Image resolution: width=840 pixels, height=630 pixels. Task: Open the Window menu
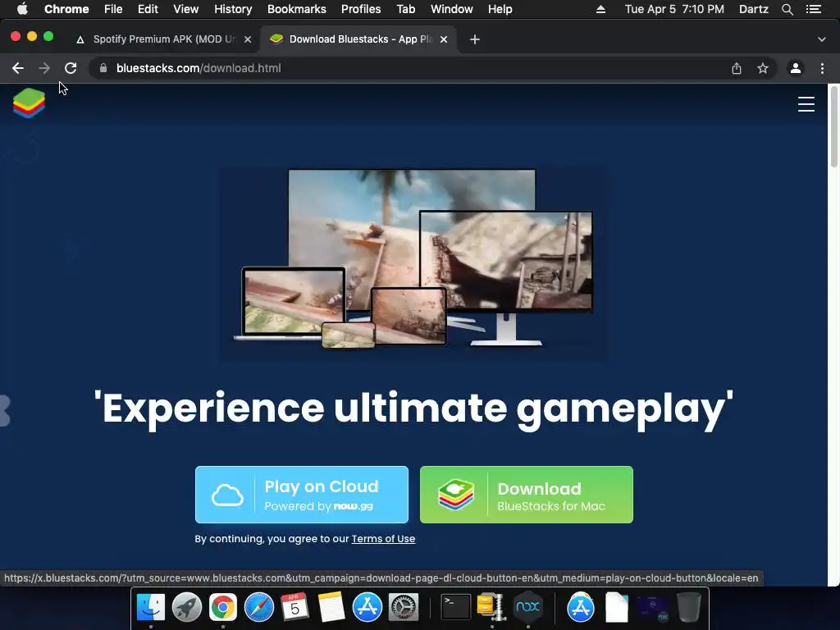point(452,9)
